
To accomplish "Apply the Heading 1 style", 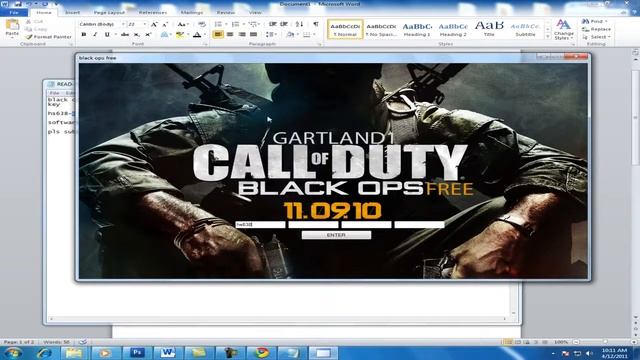I will [x=417, y=29].
